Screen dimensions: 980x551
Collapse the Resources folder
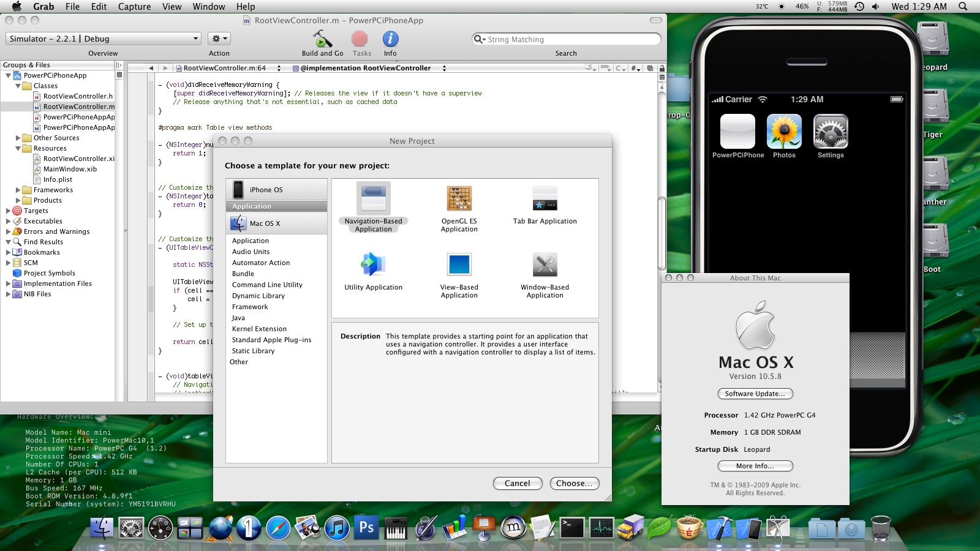pos(18,148)
